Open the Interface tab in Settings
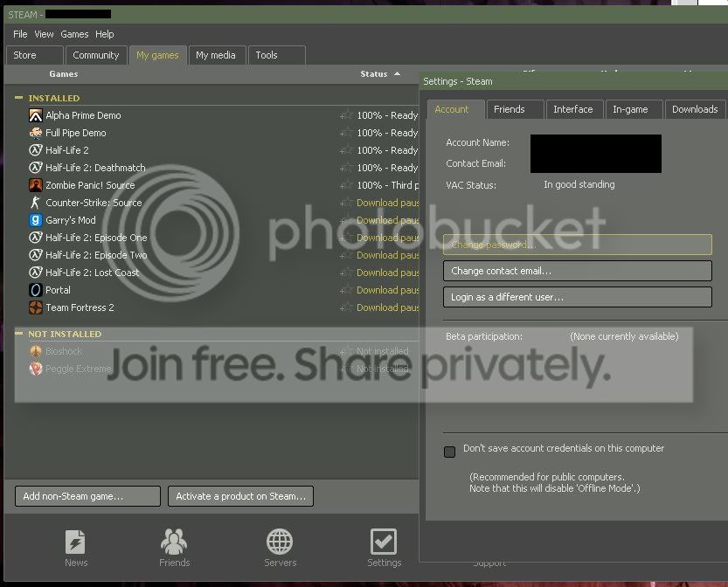 [x=575, y=109]
